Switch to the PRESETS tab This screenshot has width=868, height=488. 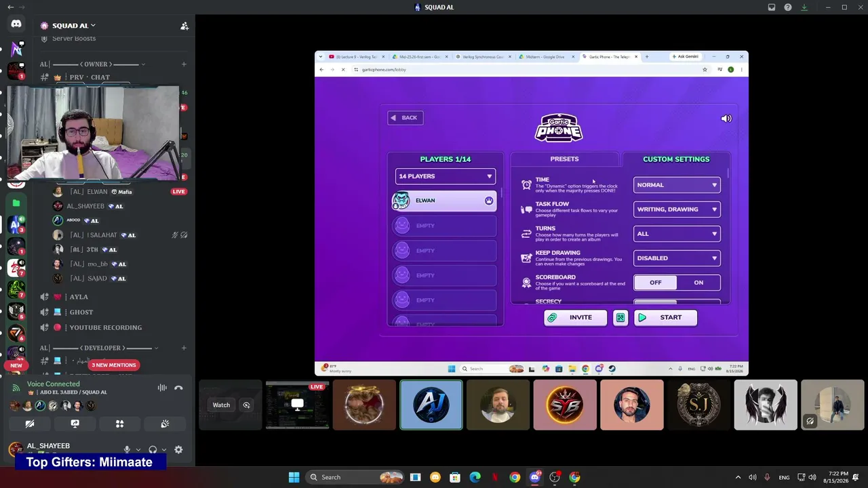pos(564,159)
